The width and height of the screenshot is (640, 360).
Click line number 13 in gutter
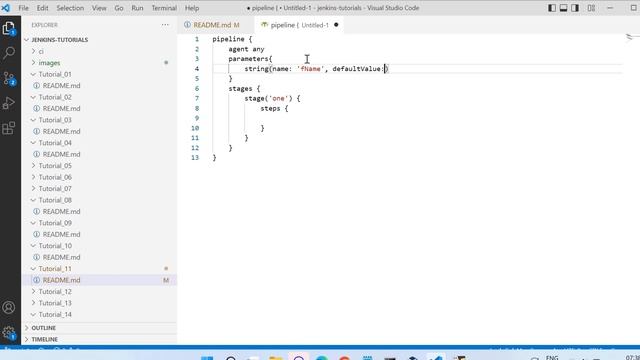click(x=195, y=158)
